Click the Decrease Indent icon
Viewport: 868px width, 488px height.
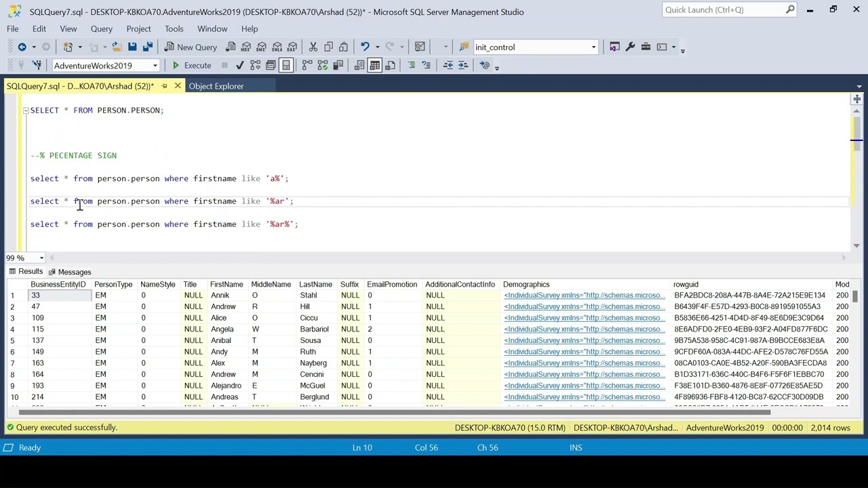coord(448,65)
